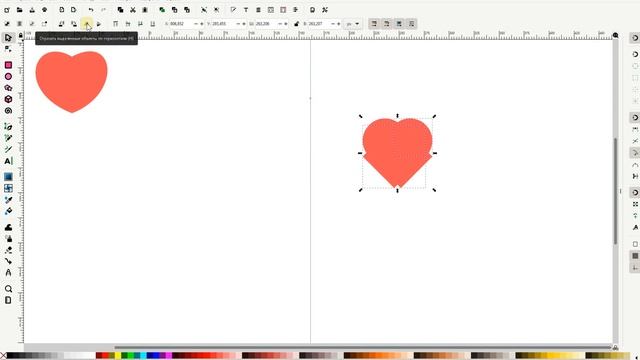Screen dimensions: 640x360
Task: Select the Text tool in toolbox
Action: tap(8, 161)
